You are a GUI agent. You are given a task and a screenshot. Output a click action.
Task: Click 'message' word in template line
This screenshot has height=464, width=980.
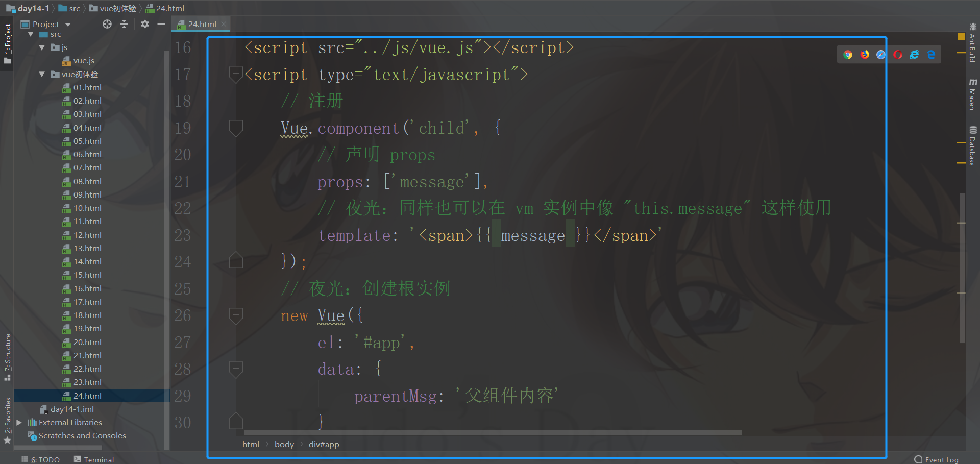[x=533, y=235]
